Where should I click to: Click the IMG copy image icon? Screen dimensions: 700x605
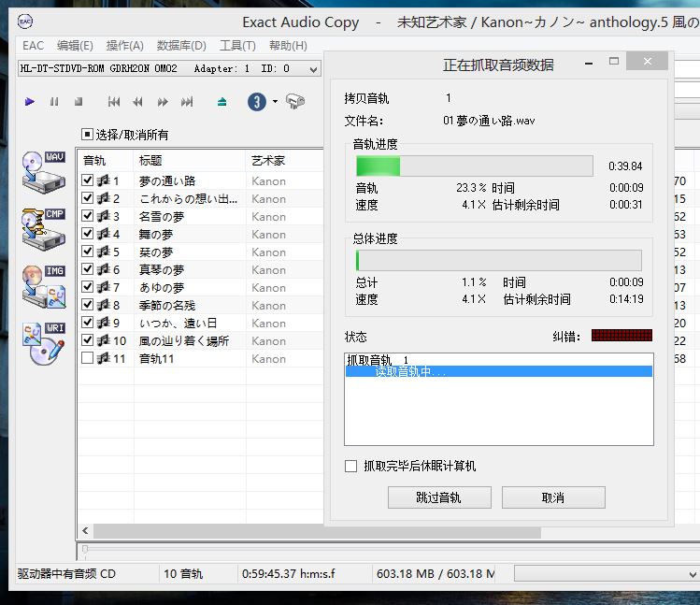coord(43,287)
